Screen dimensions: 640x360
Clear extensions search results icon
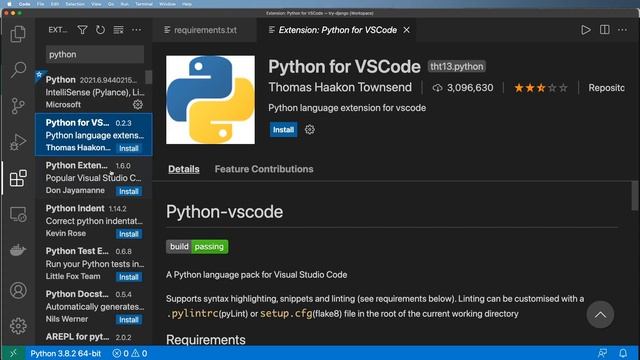click(x=118, y=30)
